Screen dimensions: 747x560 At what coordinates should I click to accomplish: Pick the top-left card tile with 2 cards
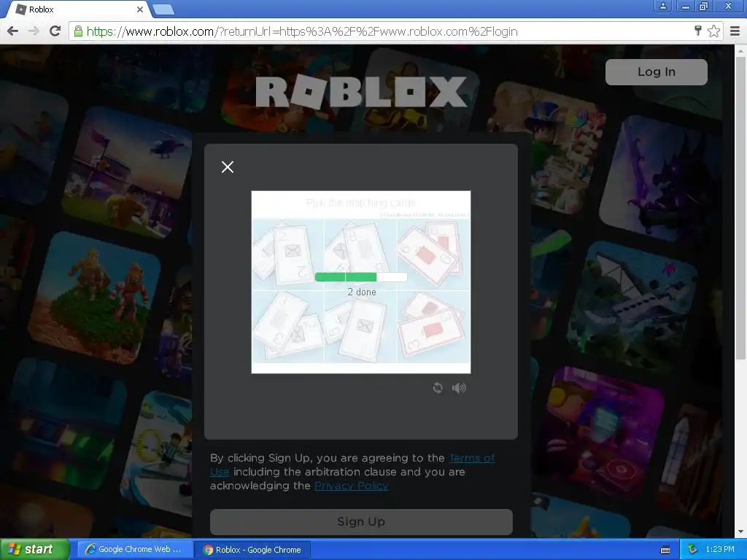tap(287, 254)
